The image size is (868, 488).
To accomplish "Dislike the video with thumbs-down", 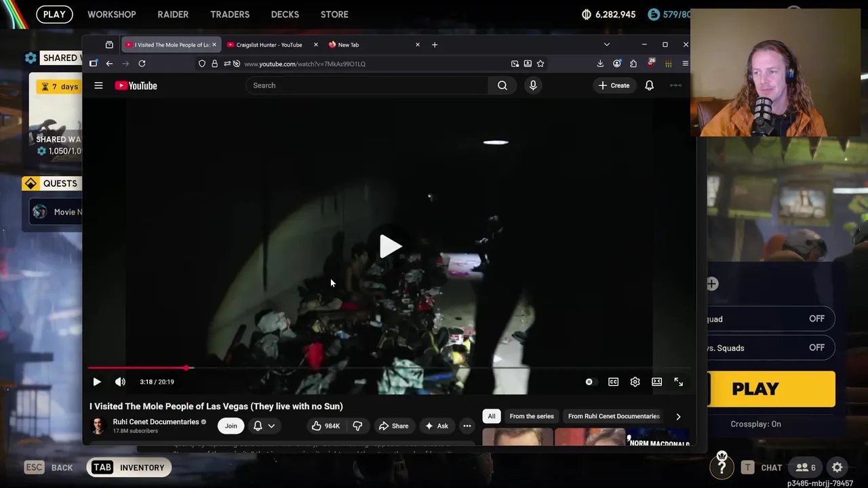I will click(357, 426).
